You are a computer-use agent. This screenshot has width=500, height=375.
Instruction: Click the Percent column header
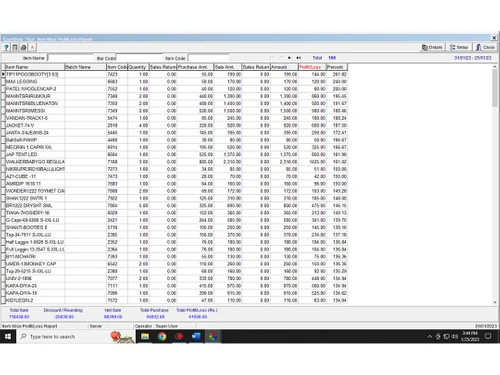tap(337, 67)
